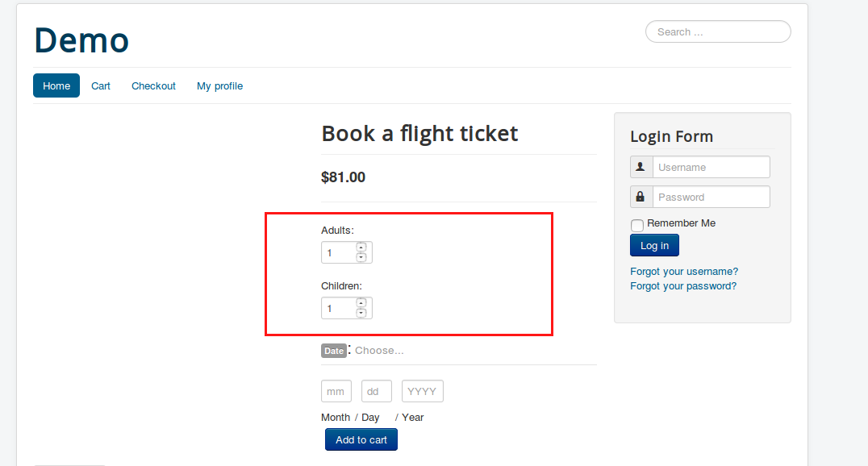
Task: Open the Date 'Choose...' picker
Action: (379, 351)
